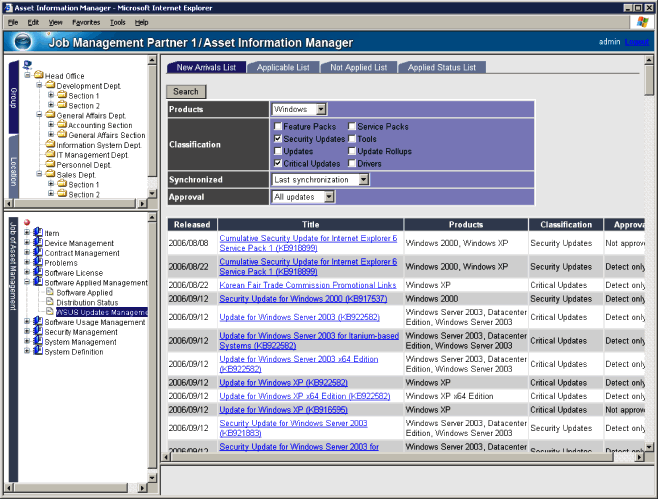
Task: Click the Security Management book icon
Action: point(38,332)
